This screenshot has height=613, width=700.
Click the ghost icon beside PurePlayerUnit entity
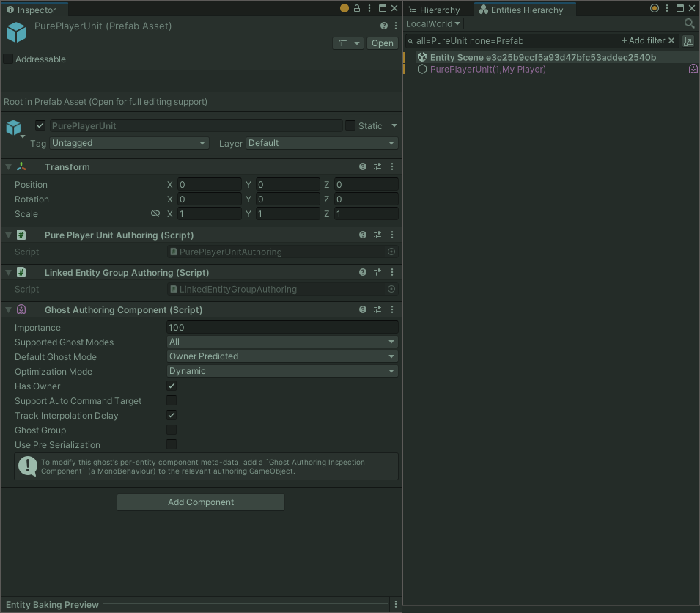tap(693, 68)
